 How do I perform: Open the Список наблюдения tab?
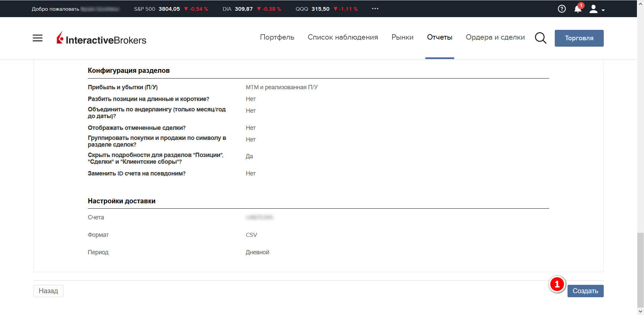coord(343,37)
